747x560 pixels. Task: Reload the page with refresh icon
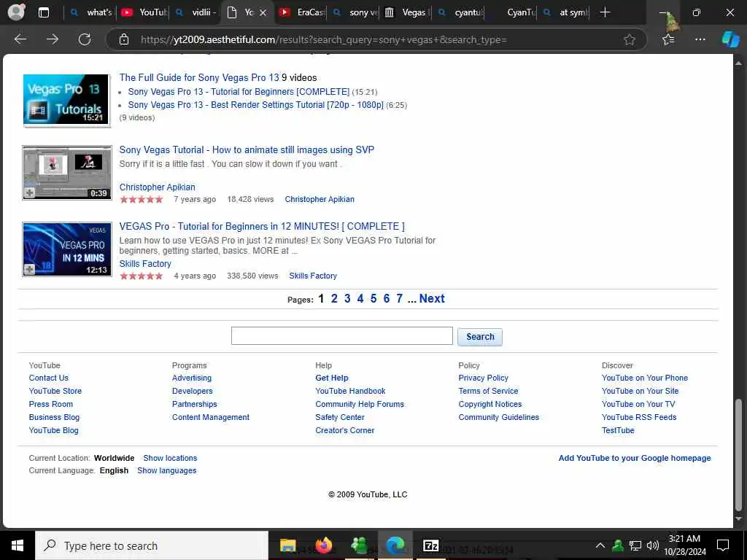tap(85, 39)
